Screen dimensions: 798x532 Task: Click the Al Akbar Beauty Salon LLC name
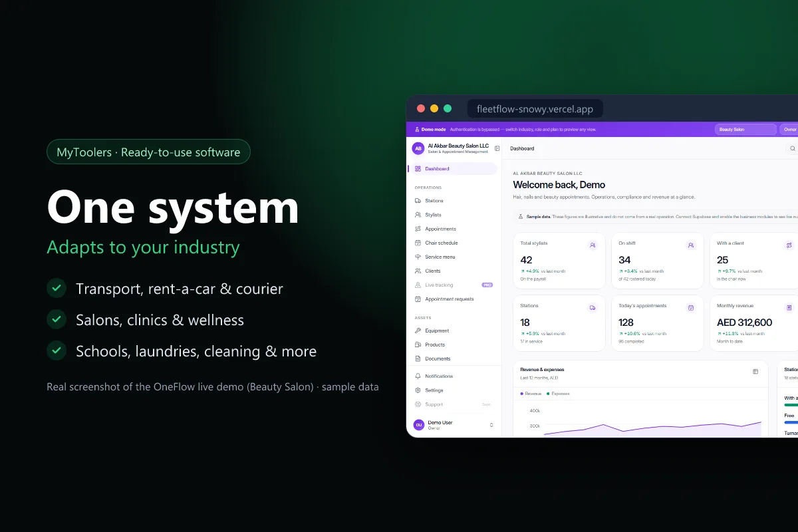tap(458, 146)
